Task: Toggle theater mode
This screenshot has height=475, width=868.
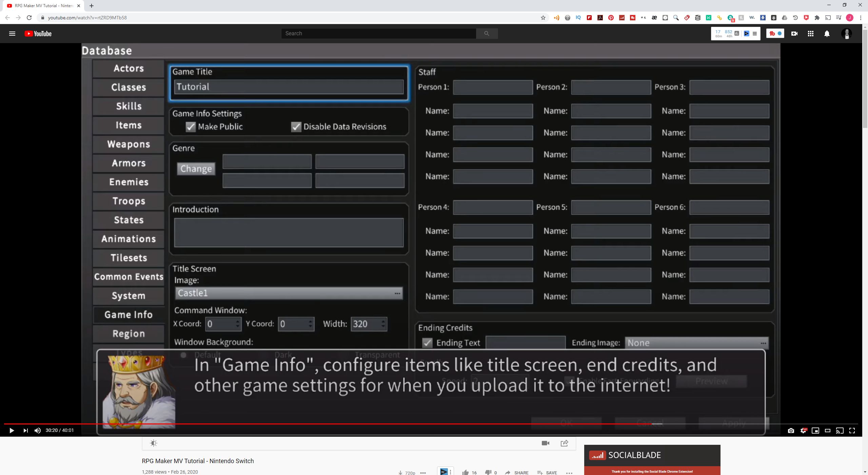Action: pos(828,431)
